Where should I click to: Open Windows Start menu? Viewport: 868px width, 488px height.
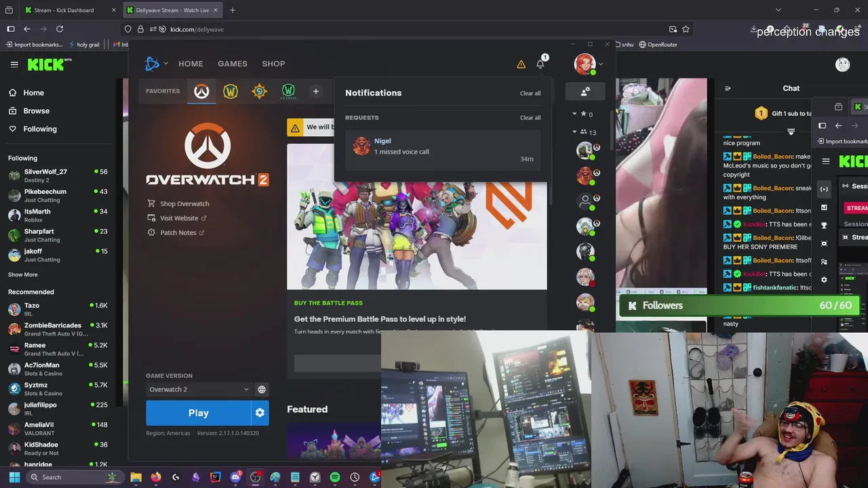coord(14,477)
